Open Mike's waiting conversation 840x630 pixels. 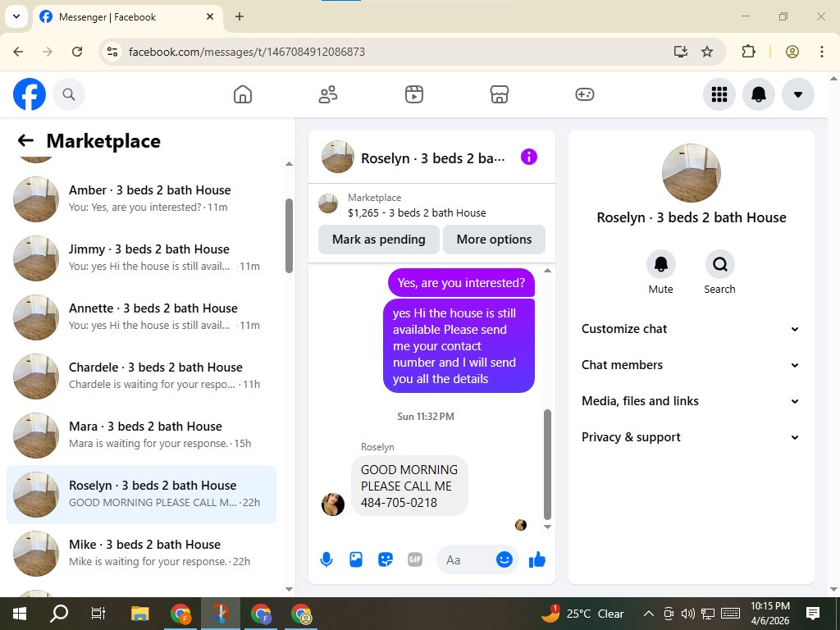(141, 554)
